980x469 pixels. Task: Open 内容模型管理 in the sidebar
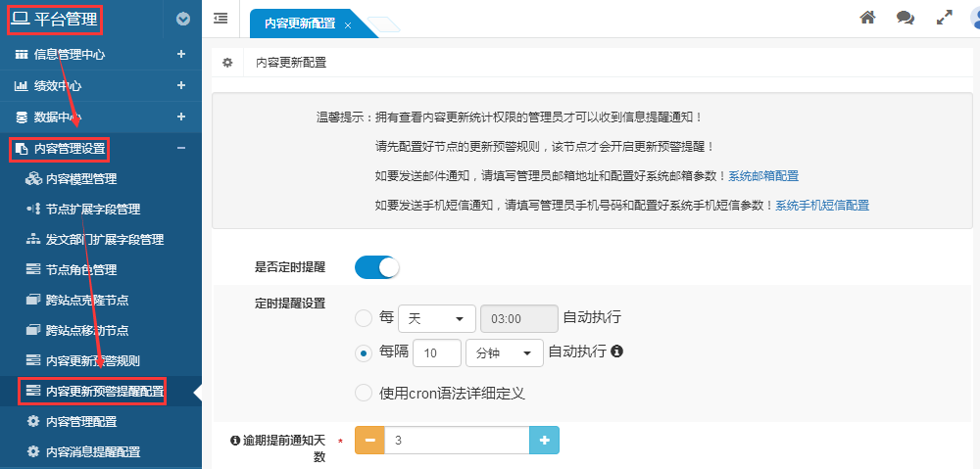(x=80, y=179)
